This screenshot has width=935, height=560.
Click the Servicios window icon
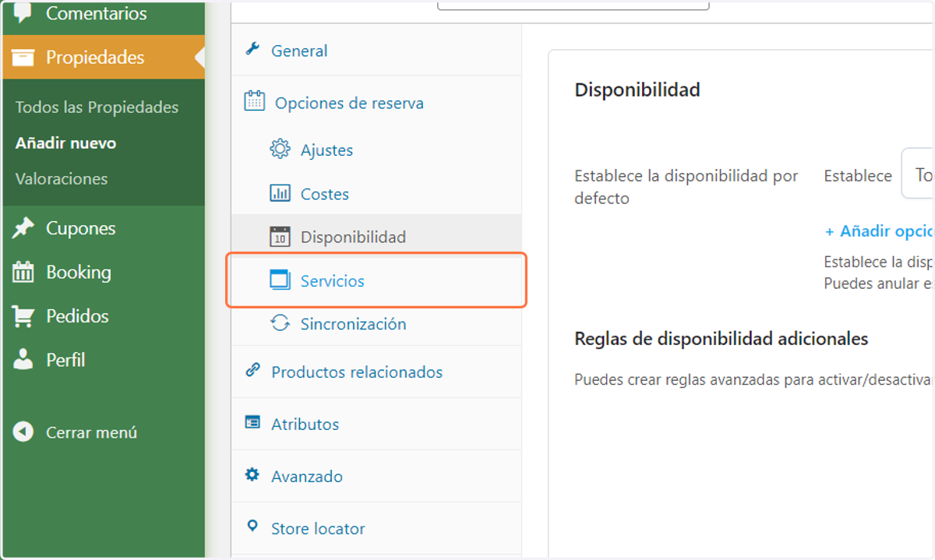pyautogui.click(x=280, y=280)
